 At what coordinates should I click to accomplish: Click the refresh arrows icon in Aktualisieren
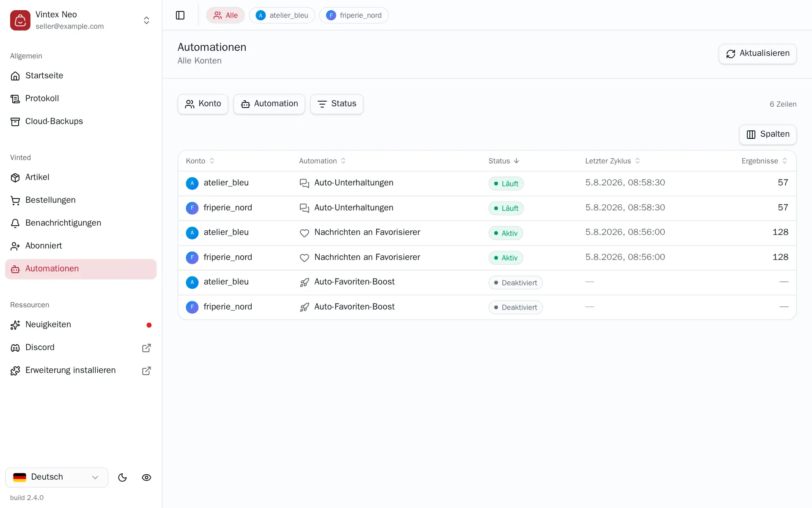(x=731, y=54)
